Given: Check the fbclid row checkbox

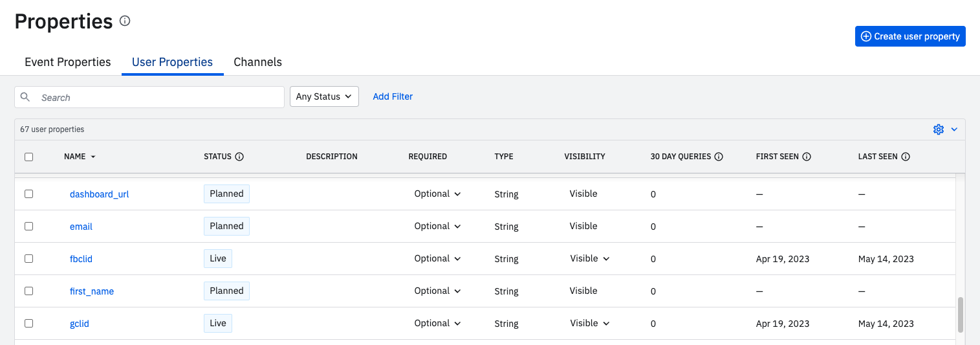Looking at the screenshot, I should point(28,258).
